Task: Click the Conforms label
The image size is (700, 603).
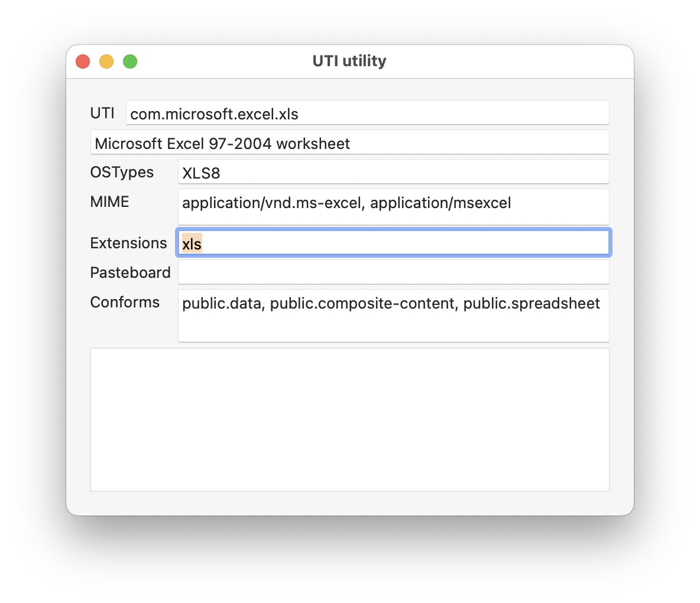Action: (125, 302)
